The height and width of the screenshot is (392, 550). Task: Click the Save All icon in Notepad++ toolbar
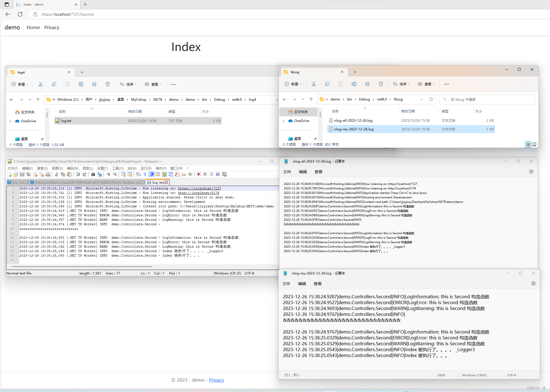(29, 174)
